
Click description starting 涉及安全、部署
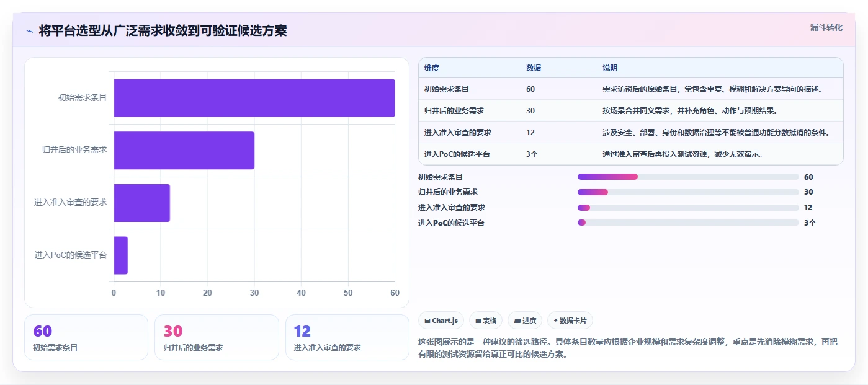pyautogui.click(x=716, y=132)
